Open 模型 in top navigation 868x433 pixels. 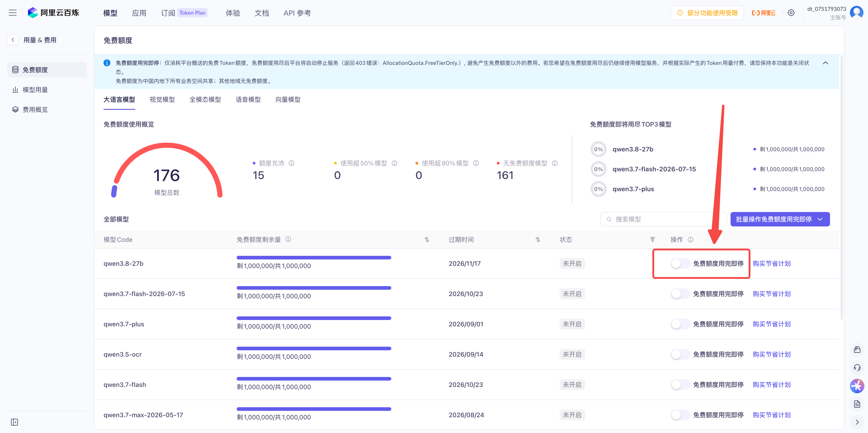pyautogui.click(x=110, y=13)
